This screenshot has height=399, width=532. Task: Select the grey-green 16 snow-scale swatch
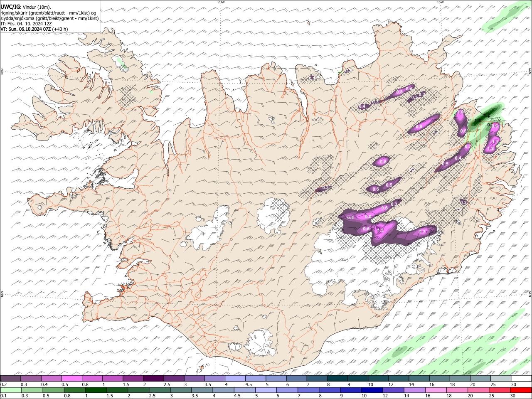click(440, 378)
